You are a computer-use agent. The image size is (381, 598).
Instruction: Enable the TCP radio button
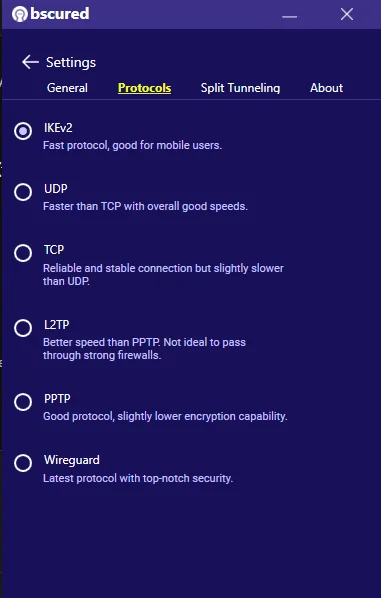point(23,253)
